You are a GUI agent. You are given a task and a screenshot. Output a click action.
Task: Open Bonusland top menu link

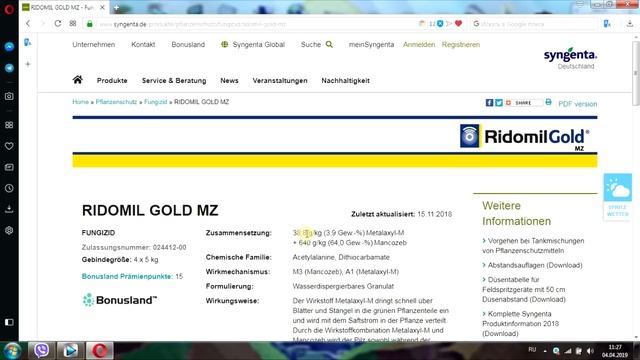tap(188, 44)
